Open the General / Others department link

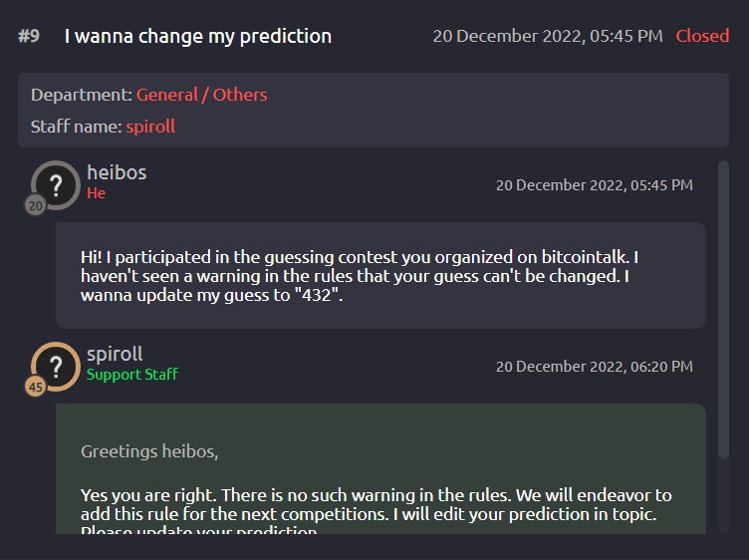point(201,95)
